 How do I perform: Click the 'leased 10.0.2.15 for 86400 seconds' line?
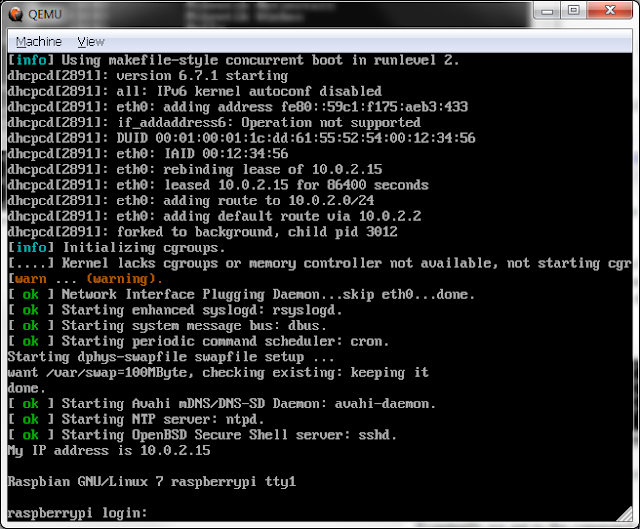tap(218, 185)
